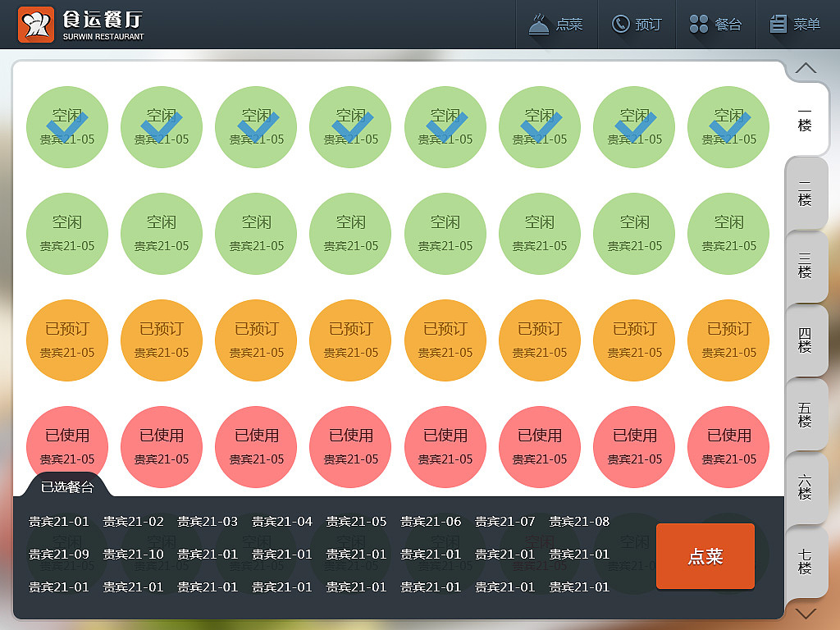Click 贵宾21-03 in selected tables list

208,521
